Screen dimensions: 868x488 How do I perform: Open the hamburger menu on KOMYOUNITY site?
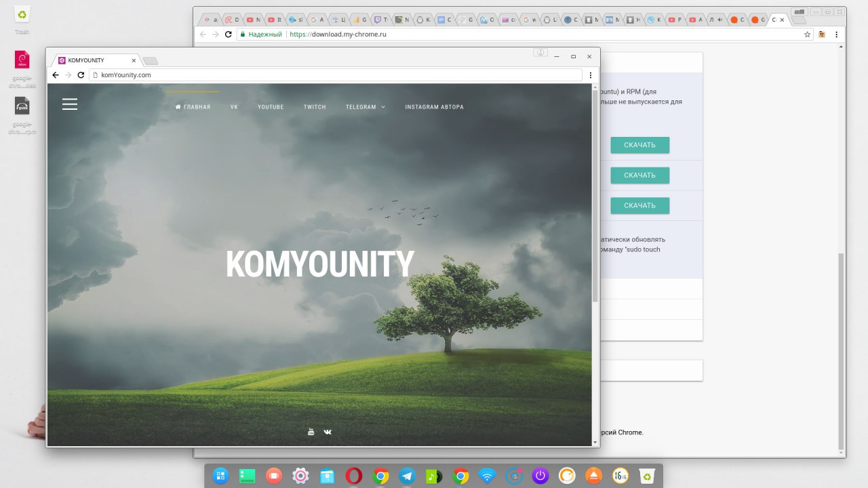pos(70,104)
